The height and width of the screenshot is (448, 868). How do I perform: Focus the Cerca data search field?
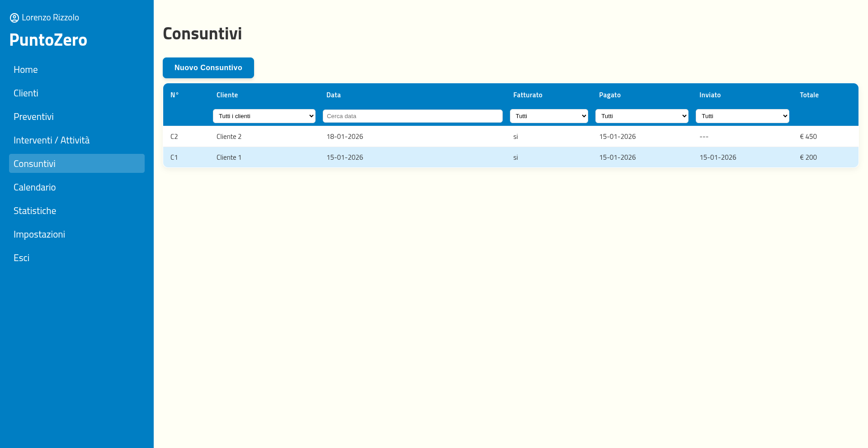412,116
